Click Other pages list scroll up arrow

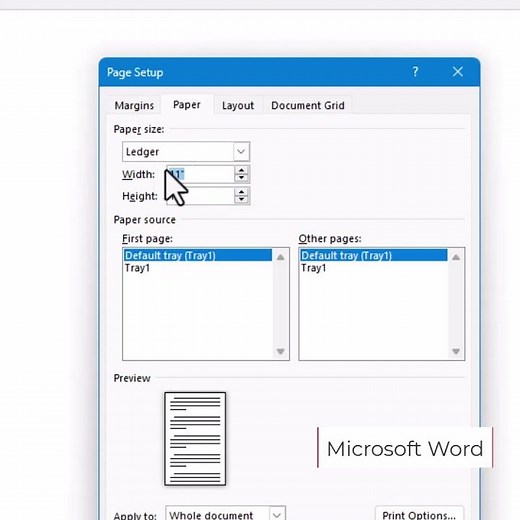[456, 257]
